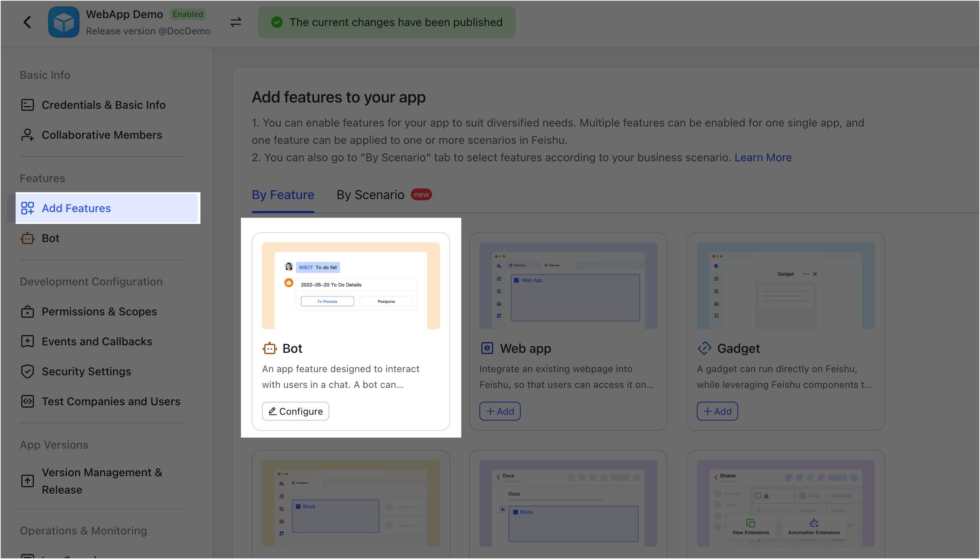The width and height of the screenshot is (980, 559).
Task: Click the Bitable extensions card preview image
Action: coord(786,503)
